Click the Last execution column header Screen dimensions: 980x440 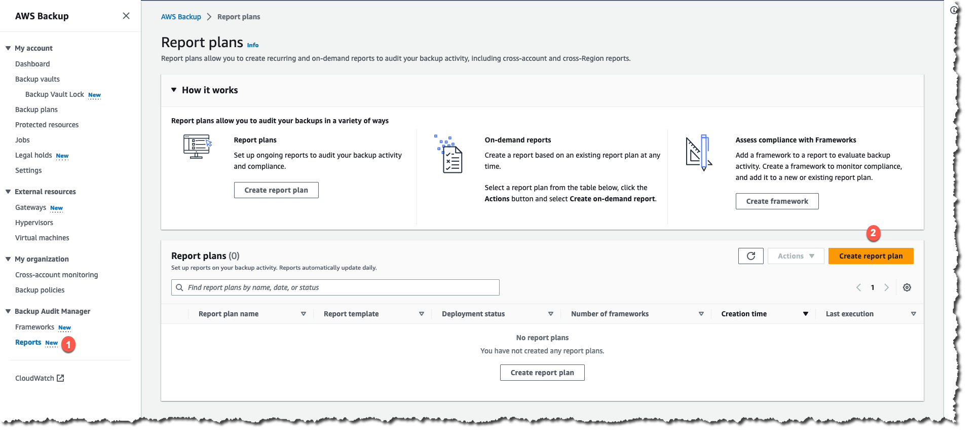tap(850, 314)
